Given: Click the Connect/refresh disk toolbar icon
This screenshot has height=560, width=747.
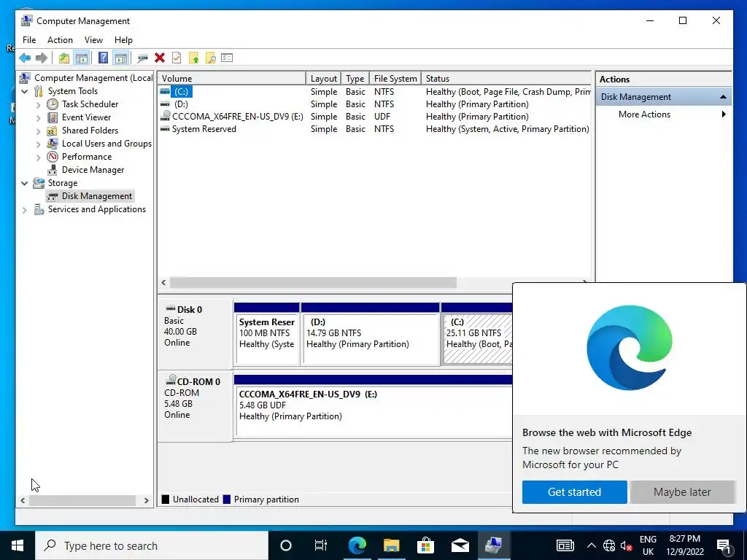Looking at the screenshot, I should pos(142,58).
